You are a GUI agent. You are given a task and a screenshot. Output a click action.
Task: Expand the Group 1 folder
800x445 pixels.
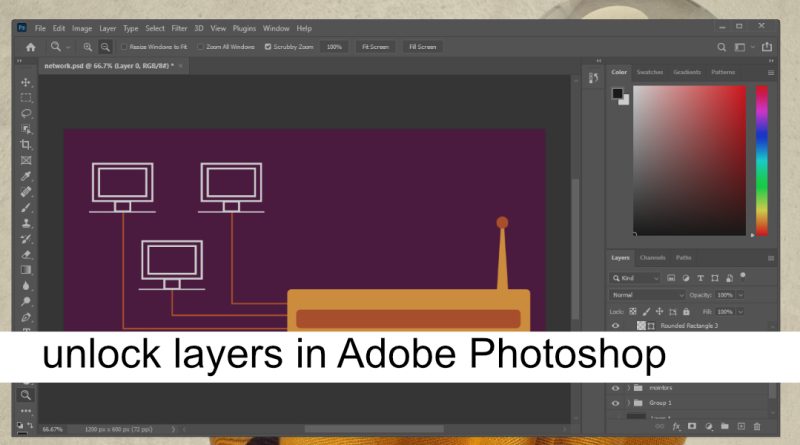pyautogui.click(x=629, y=403)
